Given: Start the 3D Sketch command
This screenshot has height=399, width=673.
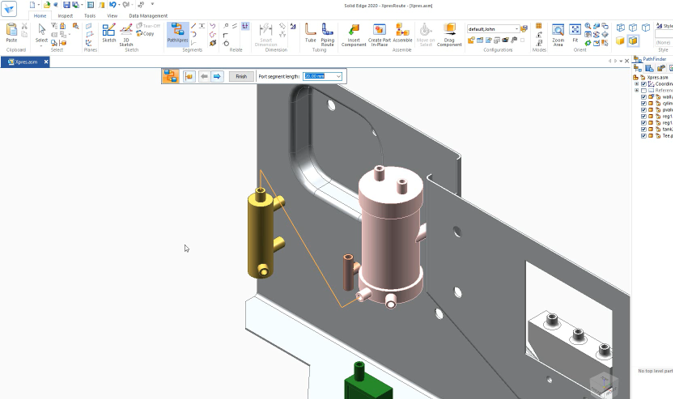Looking at the screenshot, I should (126, 34).
